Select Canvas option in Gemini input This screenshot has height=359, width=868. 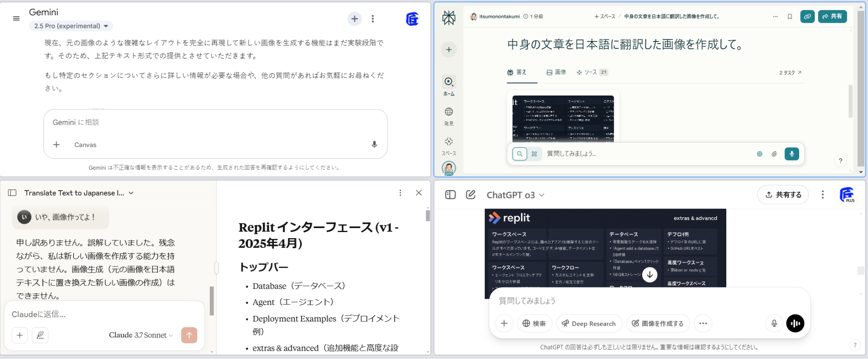click(x=85, y=145)
